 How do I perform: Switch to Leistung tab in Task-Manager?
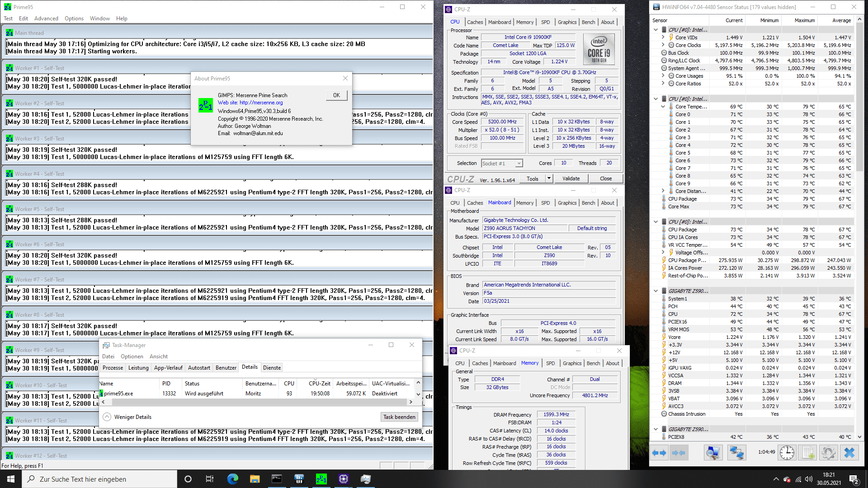(x=138, y=368)
